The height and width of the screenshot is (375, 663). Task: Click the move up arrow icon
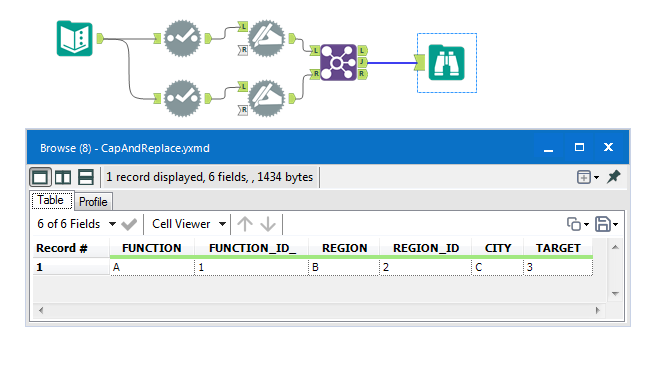[x=245, y=224]
